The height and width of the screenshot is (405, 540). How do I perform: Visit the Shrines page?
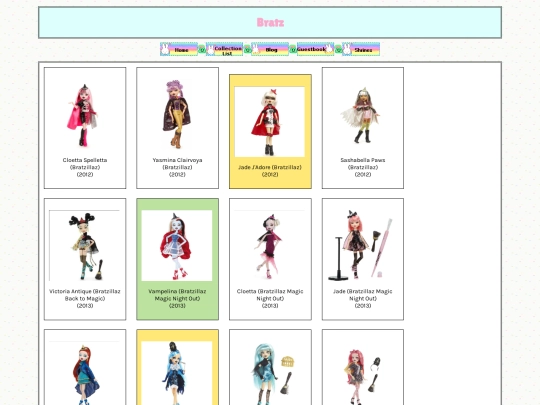click(x=361, y=49)
